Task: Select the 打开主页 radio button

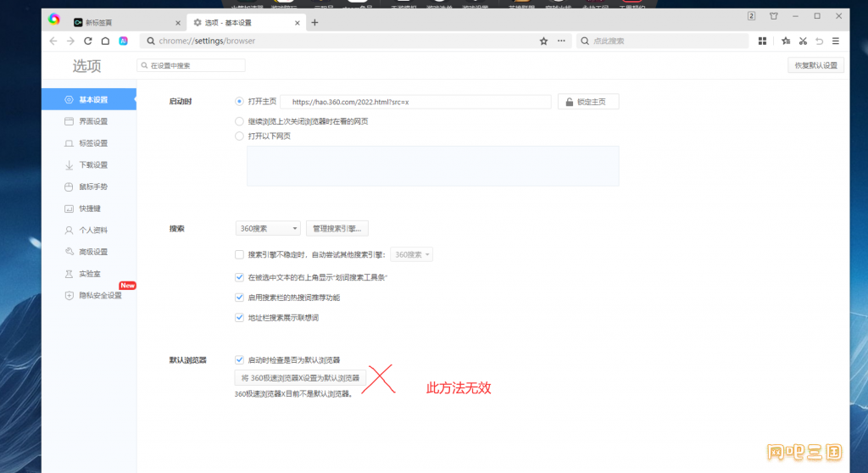Action: (239, 102)
